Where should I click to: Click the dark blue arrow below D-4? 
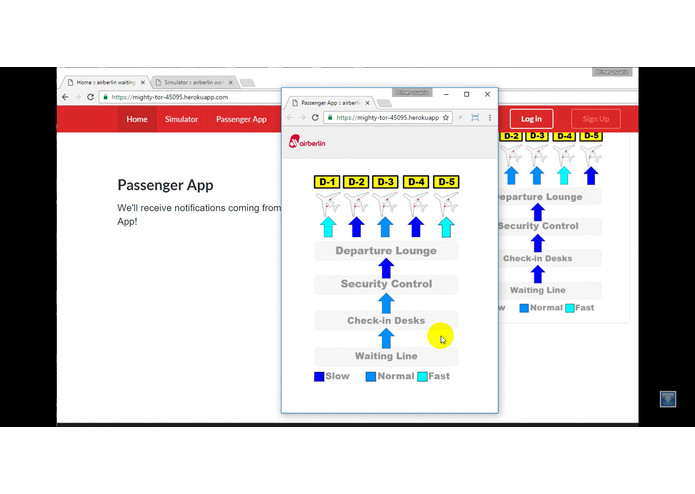pos(416,227)
